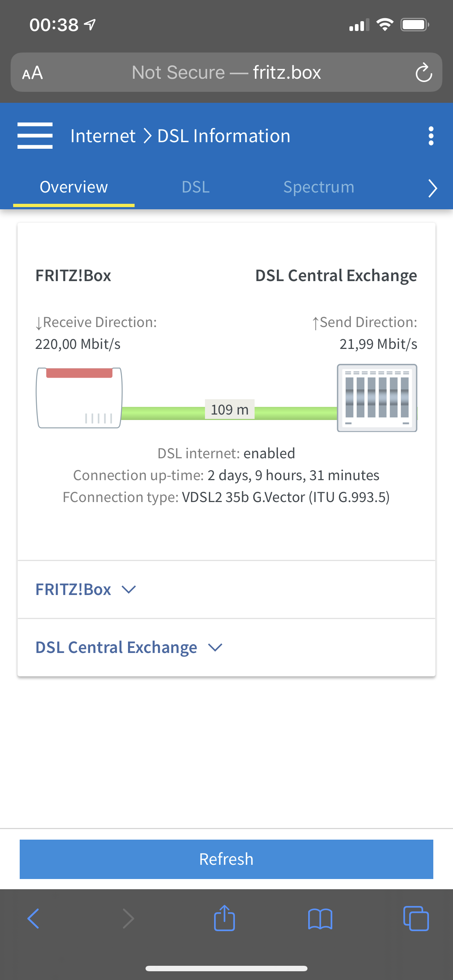Go back with Safari back arrow
Image resolution: width=453 pixels, height=980 pixels.
[34, 919]
